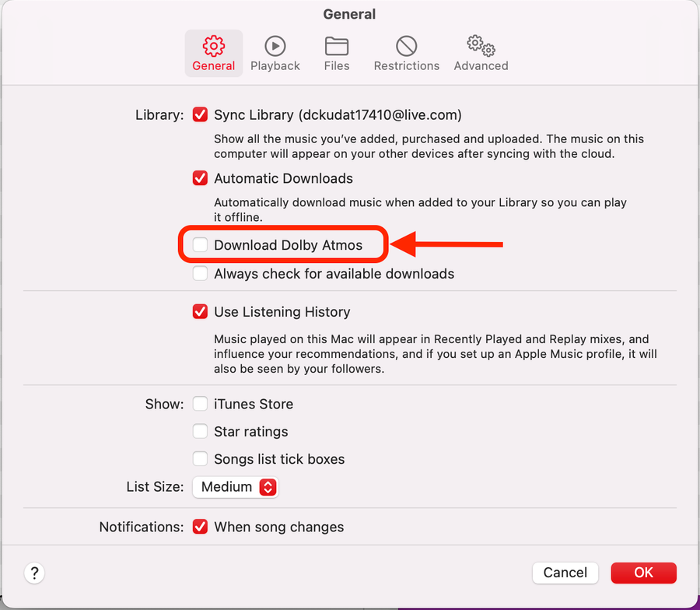Open the Files folder icon

point(336,45)
